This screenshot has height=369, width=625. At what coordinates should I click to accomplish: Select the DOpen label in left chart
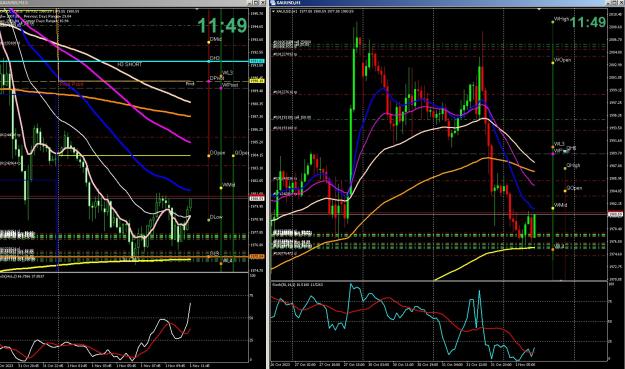[x=218, y=153]
